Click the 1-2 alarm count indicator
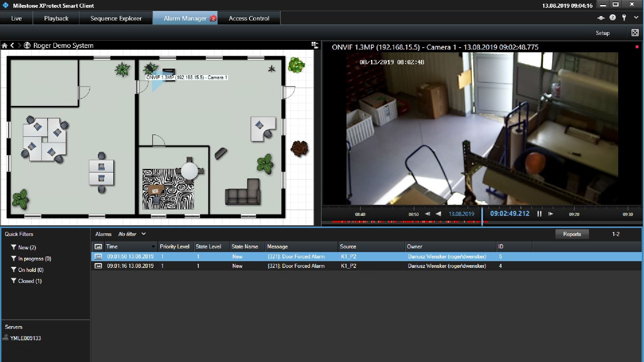The height and width of the screenshot is (362, 644). [x=615, y=234]
